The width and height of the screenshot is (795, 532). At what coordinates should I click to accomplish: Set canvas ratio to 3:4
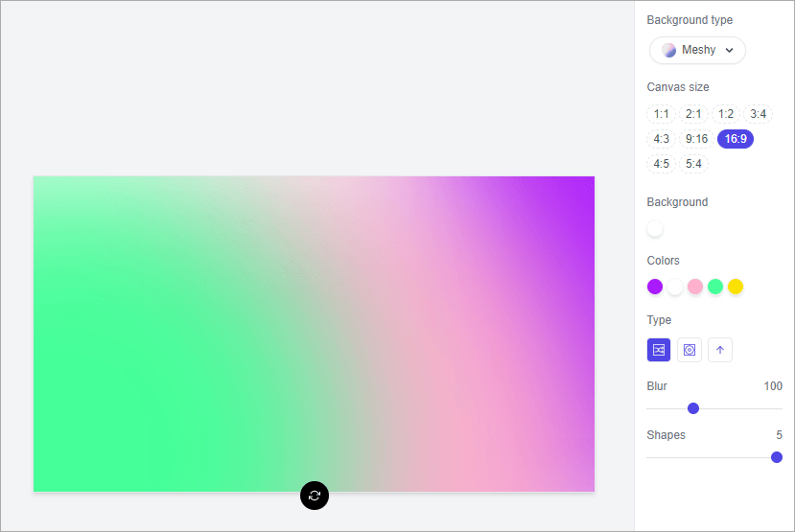759,114
